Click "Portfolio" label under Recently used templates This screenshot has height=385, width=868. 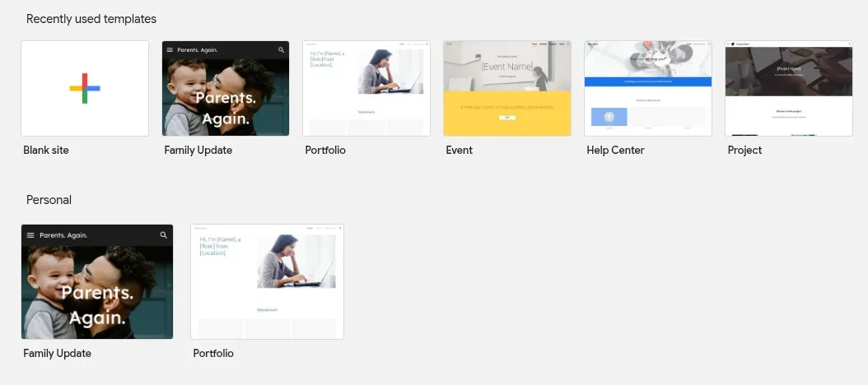click(x=325, y=151)
